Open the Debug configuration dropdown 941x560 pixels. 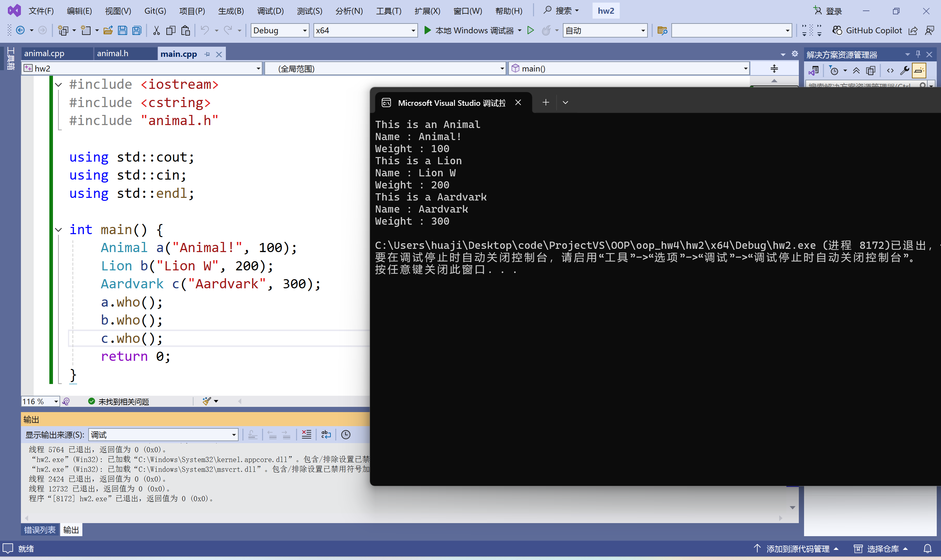point(304,31)
